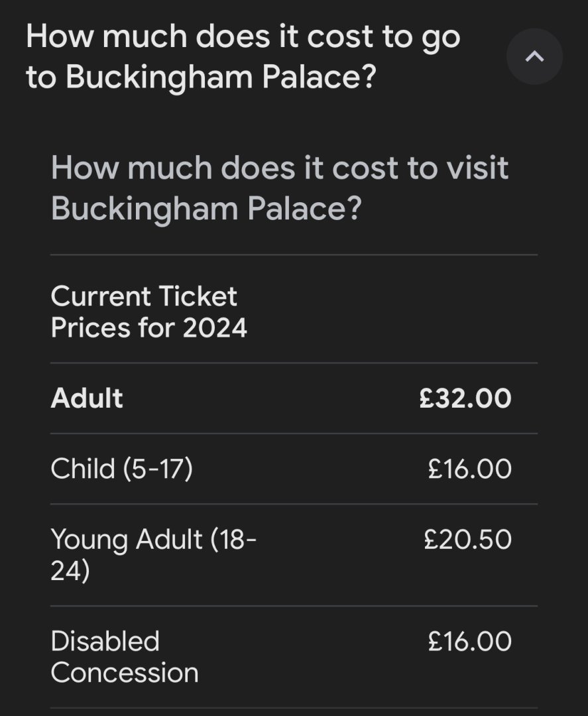This screenshot has width=588, height=716.
Task: Click the word "Ticket" in the table header
Action: [204, 296]
